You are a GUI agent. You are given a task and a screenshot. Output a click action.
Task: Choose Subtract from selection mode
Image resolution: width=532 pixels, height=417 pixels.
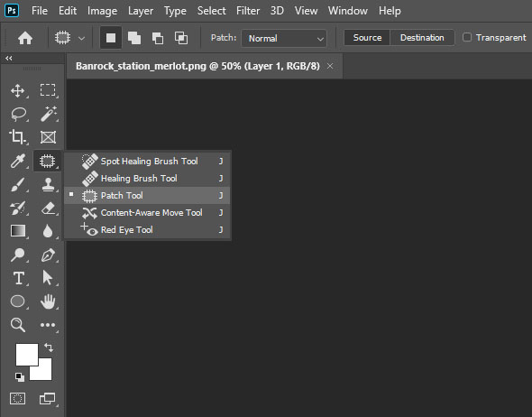coord(158,38)
